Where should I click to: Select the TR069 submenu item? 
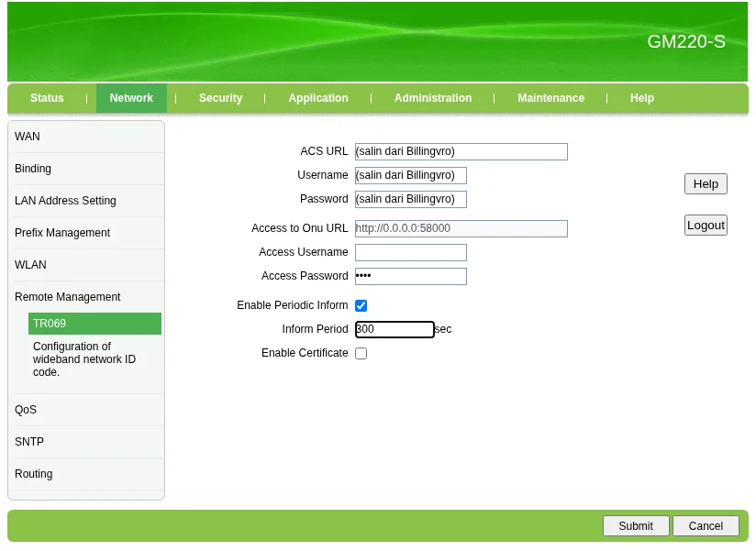[x=94, y=324]
